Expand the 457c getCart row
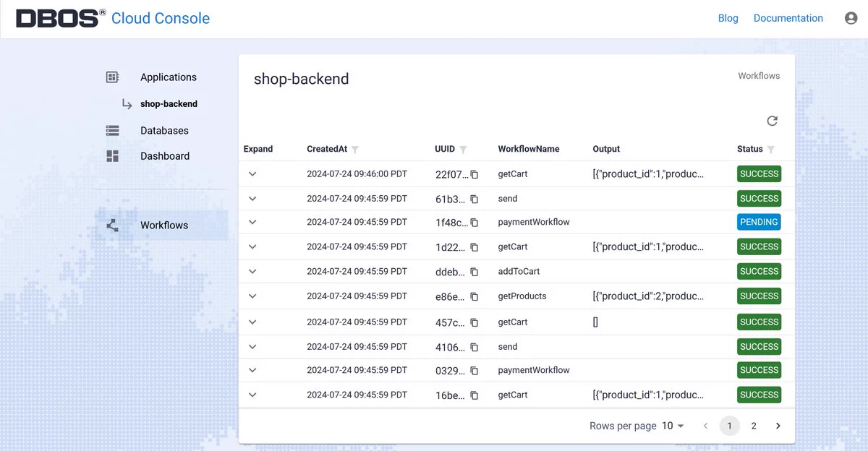 click(252, 322)
